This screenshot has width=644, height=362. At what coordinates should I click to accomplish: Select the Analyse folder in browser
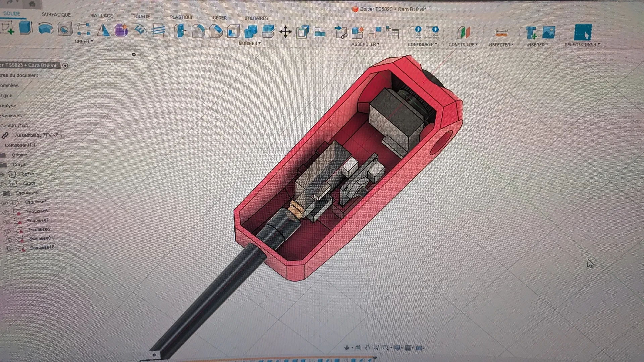pyautogui.click(x=8, y=106)
